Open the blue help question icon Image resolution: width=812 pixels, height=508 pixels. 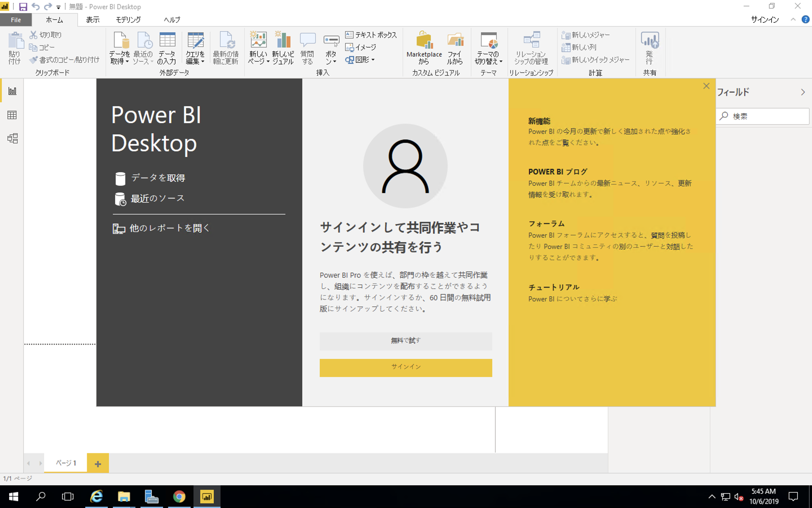(806, 19)
